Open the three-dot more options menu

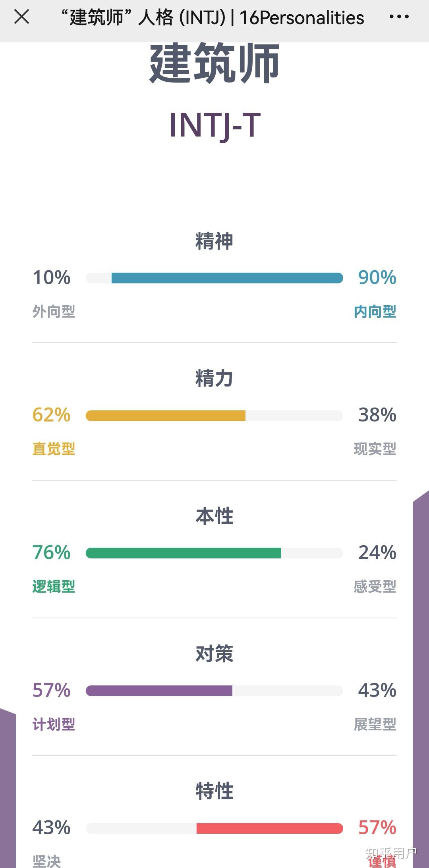400,17
